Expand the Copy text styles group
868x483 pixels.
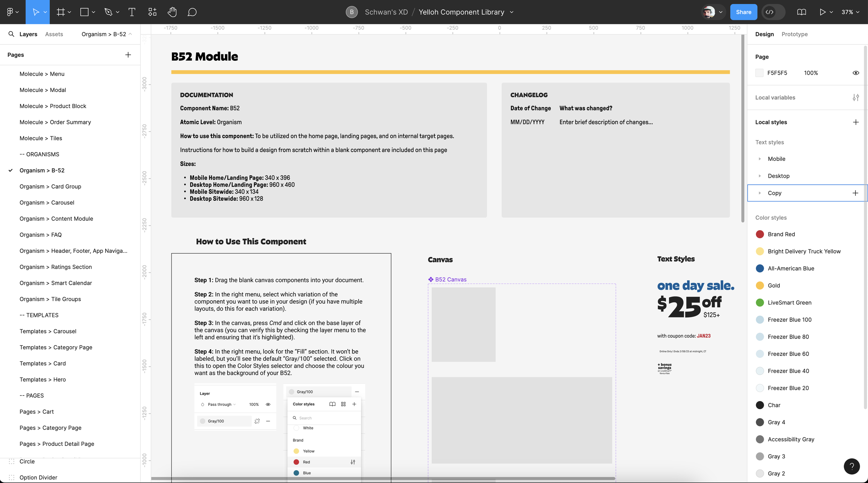(760, 193)
